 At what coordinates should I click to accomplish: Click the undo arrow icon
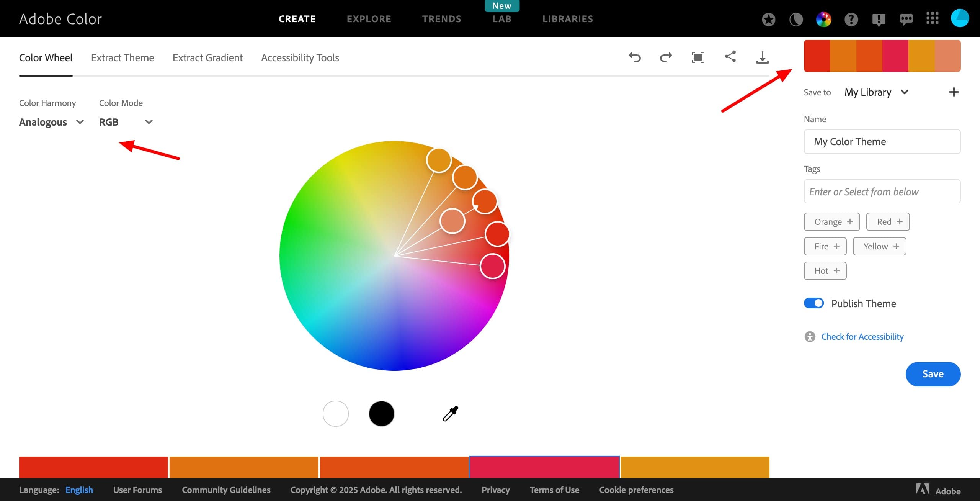[x=635, y=57]
